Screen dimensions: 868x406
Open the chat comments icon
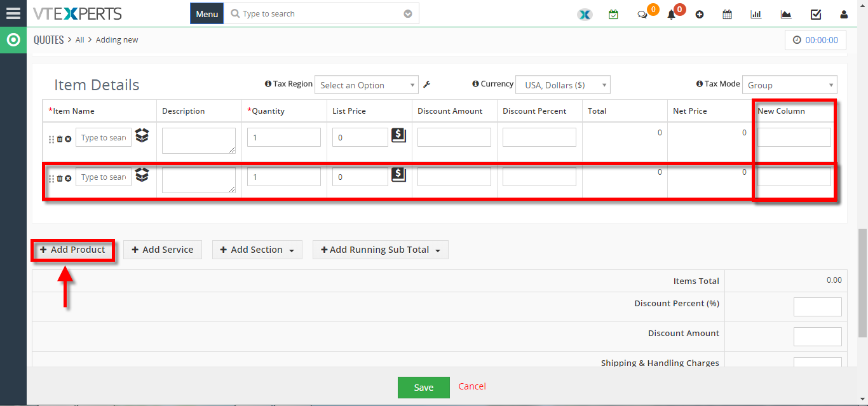pyautogui.click(x=642, y=15)
